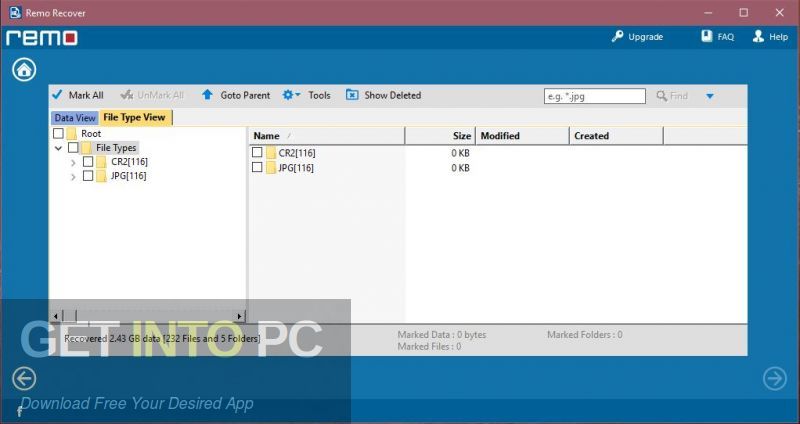This screenshot has height=424, width=800.
Task: Sort by the Size column header
Action: (x=440, y=136)
